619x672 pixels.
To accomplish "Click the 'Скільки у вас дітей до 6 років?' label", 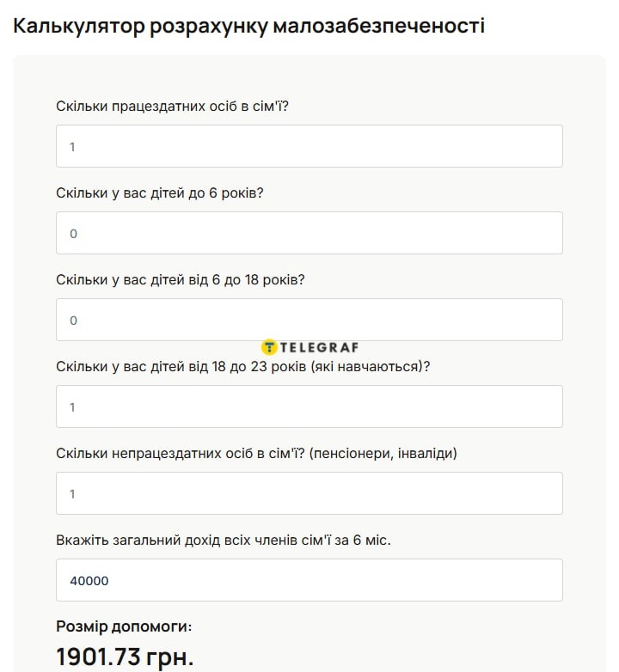I will tap(160, 193).
